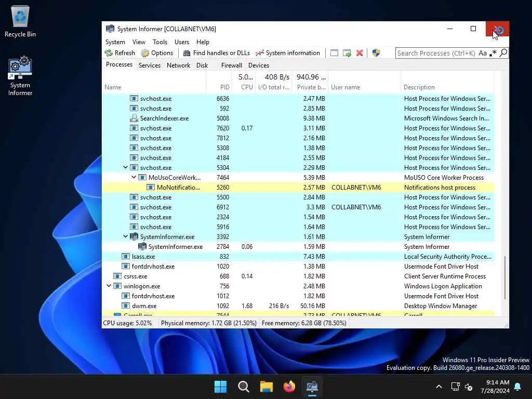This screenshot has height=399, width=532.
Task: Click the process list vertical scrollbar
Action: pos(505,277)
